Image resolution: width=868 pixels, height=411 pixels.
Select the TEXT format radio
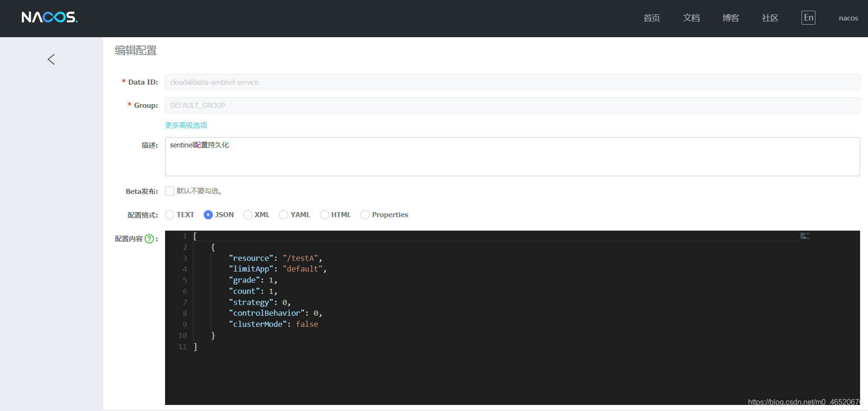point(170,215)
